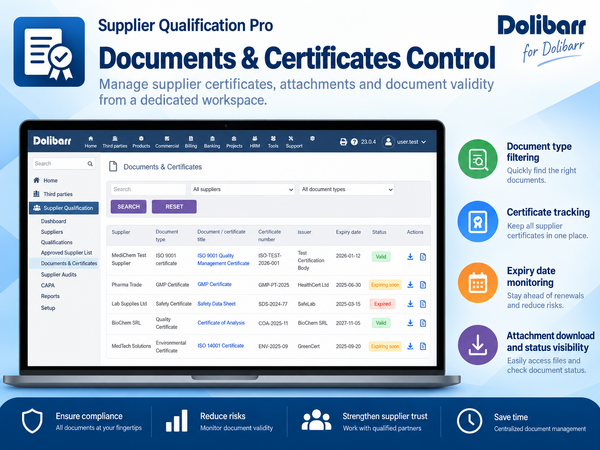Click Expiring soon badge for Pharma Trade
600x450 pixels.
[x=385, y=285]
